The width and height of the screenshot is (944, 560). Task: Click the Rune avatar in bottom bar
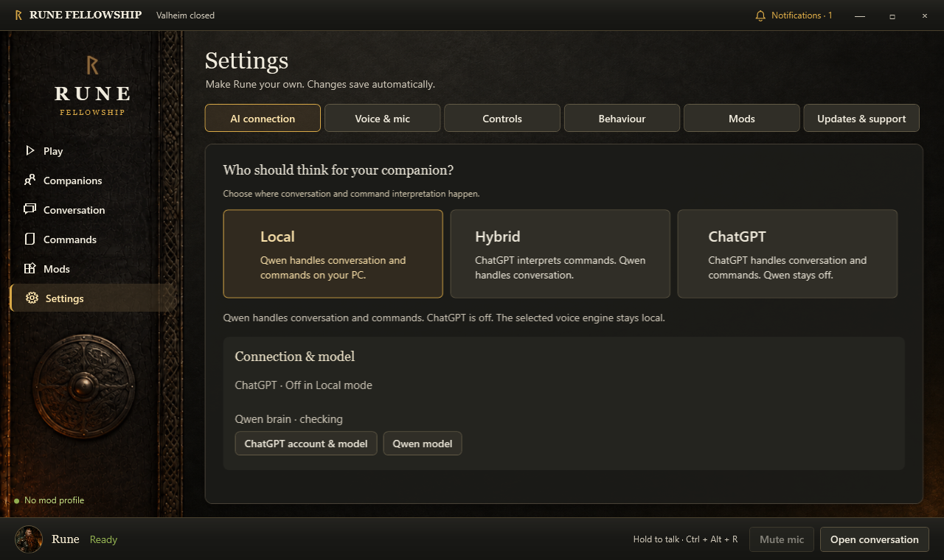coord(29,539)
